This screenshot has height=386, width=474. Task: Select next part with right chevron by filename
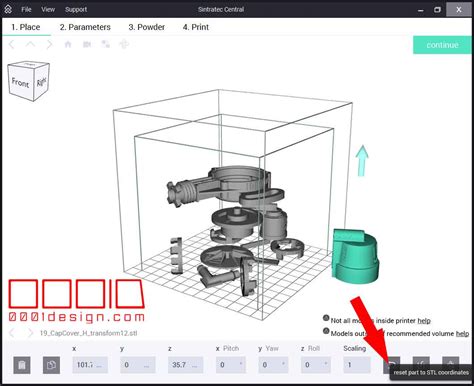[x=30, y=333]
